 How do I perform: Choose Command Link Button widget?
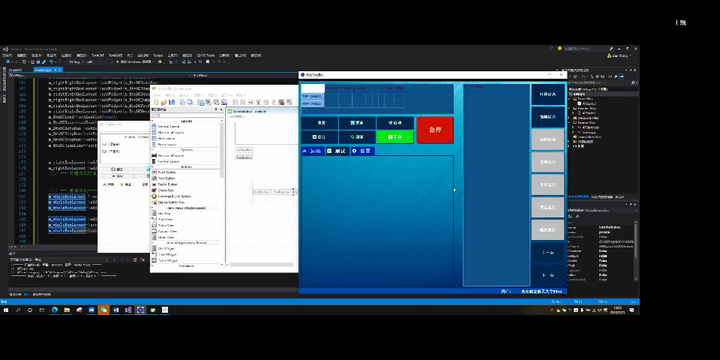172,197
